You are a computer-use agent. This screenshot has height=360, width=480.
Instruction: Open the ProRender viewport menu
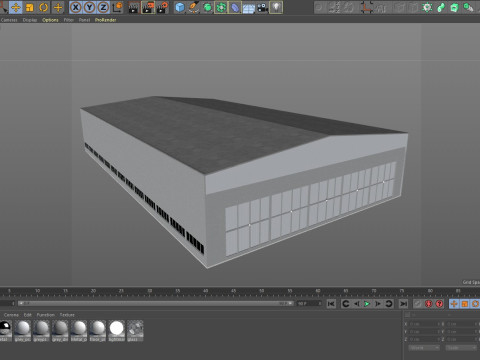tap(105, 20)
